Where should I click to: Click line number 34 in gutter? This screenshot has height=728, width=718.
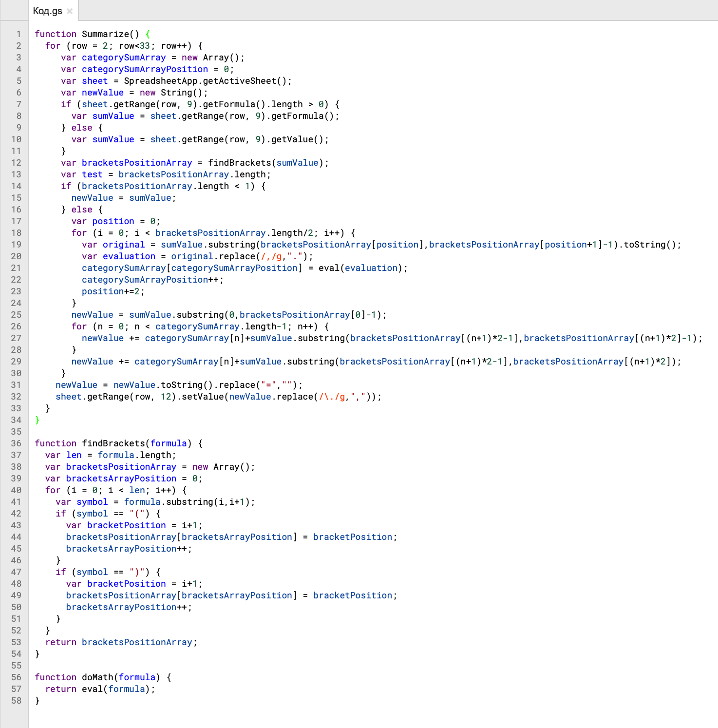click(16, 420)
